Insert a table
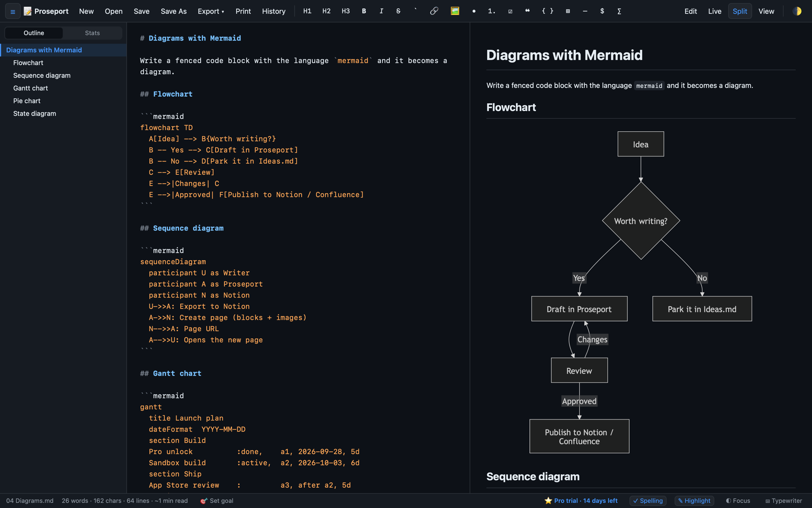 pos(568,11)
